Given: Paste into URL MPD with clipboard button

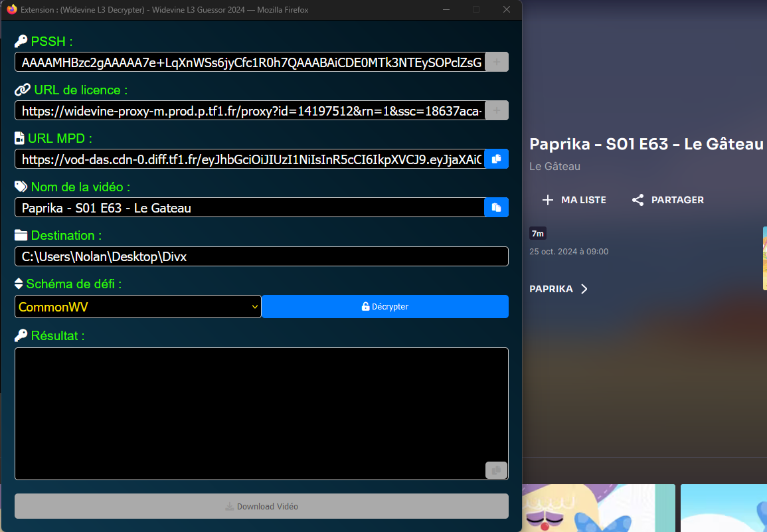Looking at the screenshot, I should (497, 159).
